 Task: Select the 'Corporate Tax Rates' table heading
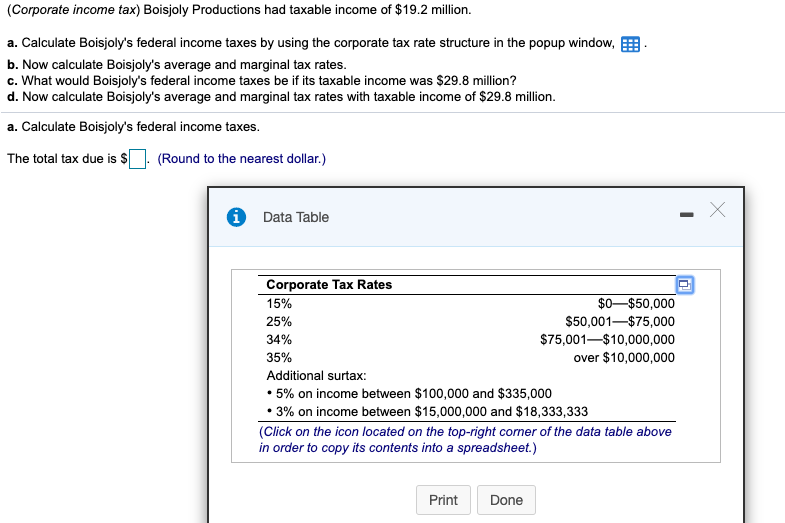(329, 285)
